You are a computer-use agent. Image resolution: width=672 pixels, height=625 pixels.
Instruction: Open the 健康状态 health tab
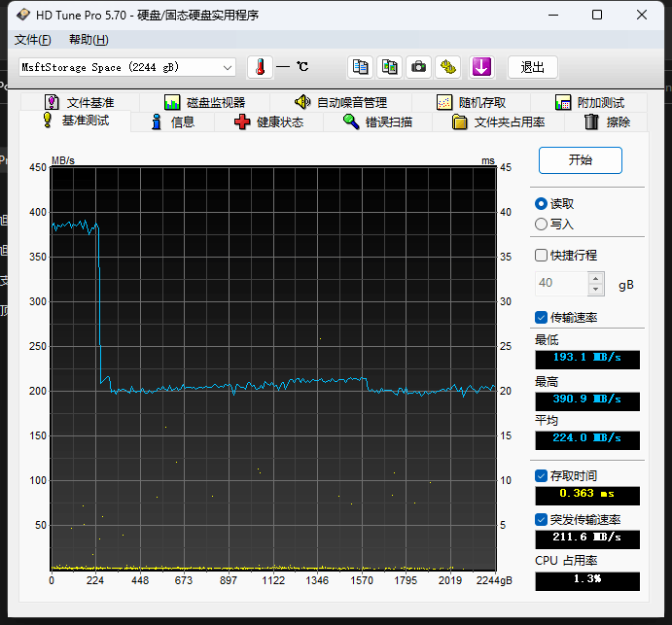tap(268, 122)
